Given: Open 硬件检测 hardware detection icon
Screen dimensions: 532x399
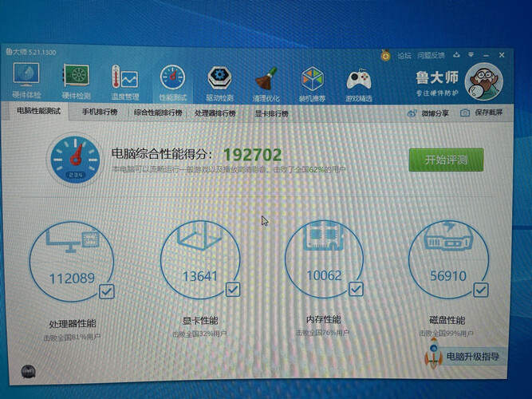Looking at the screenshot, I should (x=76, y=75).
